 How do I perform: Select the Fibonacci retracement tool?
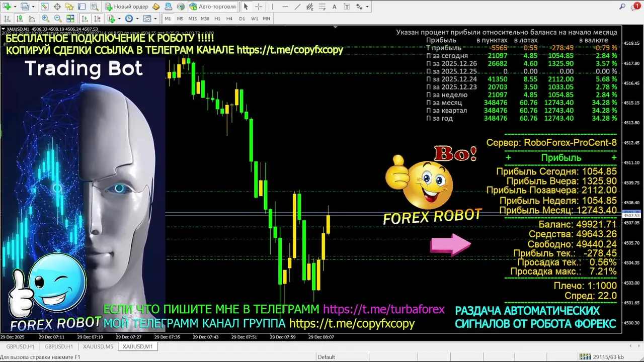point(322,7)
